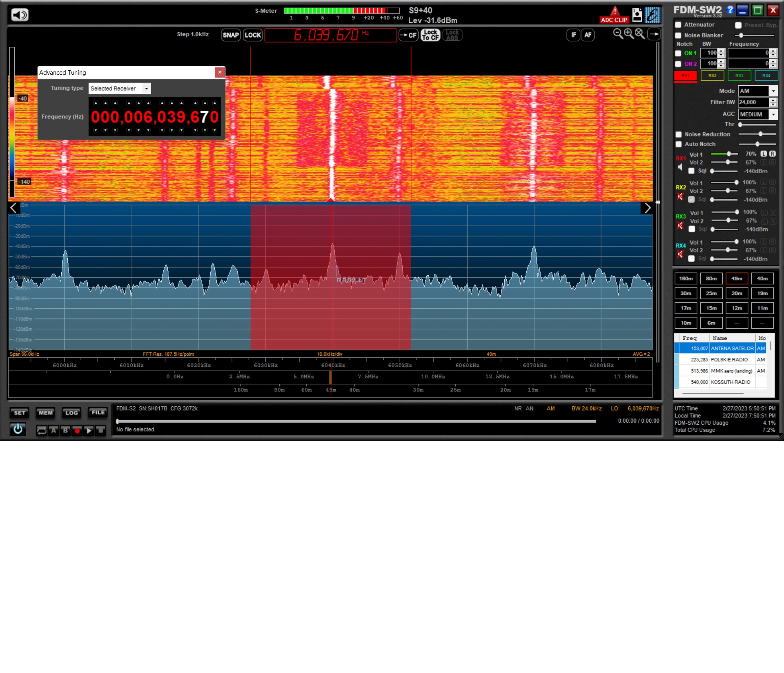Click the zoom out magnifier icon

pyautogui.click(x=618, y=34)
